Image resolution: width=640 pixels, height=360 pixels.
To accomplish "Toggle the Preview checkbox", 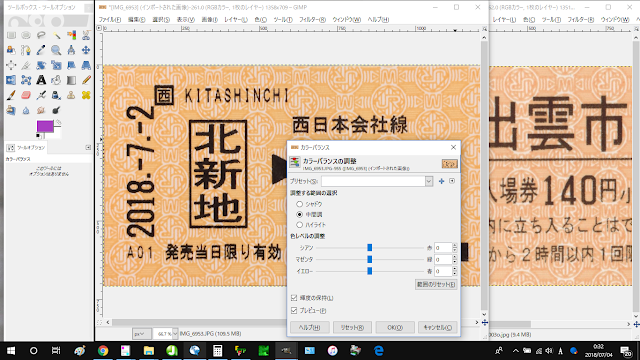I will (x=294, y=311).
